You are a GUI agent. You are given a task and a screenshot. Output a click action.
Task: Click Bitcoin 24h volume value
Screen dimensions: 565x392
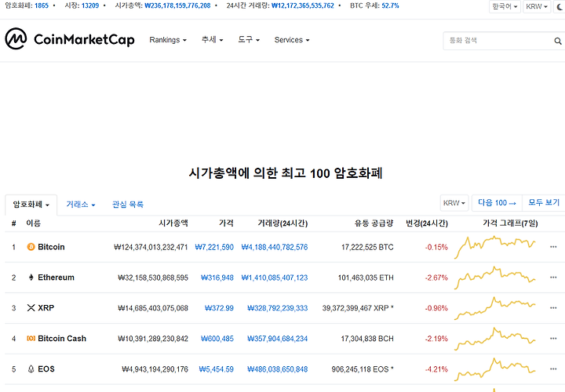(x=275, y=247)
